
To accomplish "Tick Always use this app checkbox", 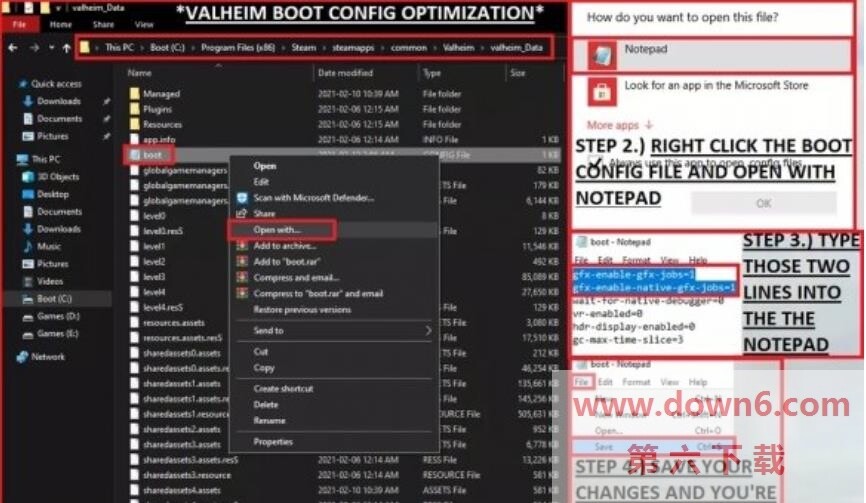I will click(594, 162).
